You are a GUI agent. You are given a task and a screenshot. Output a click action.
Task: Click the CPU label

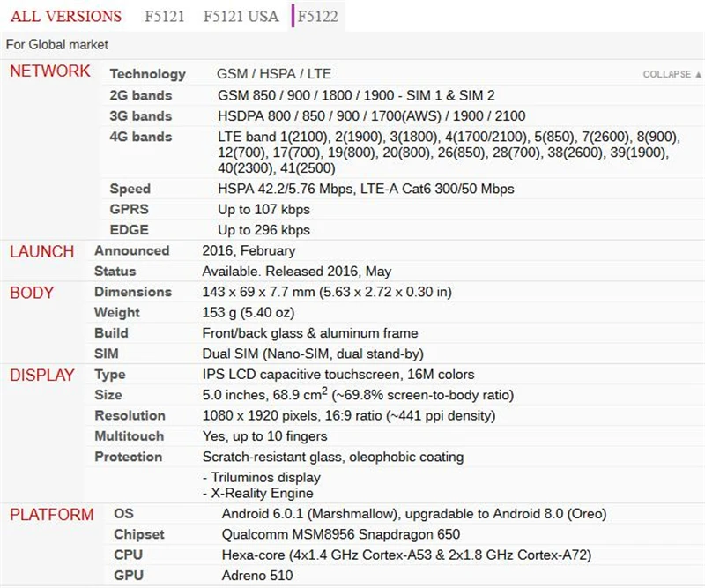click(128, 555)
